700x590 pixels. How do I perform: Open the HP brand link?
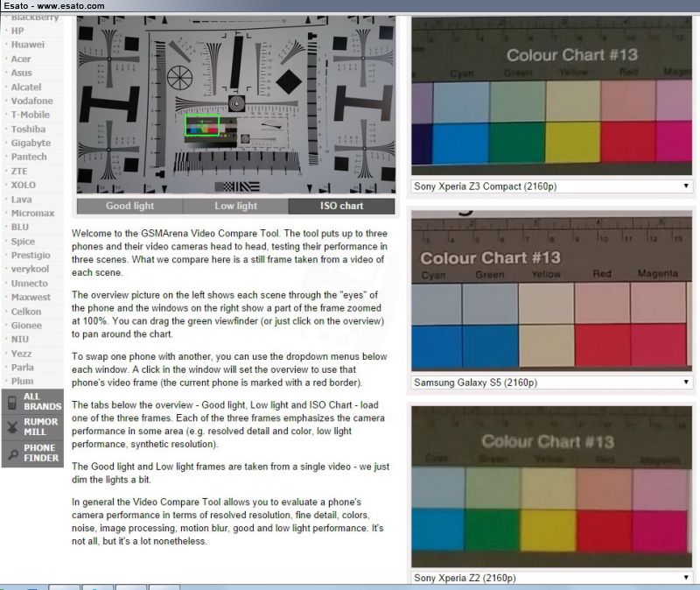coord(17,31)
